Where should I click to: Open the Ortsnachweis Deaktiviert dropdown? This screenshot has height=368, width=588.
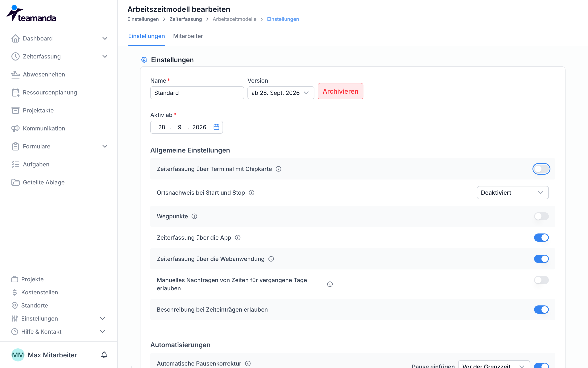coord(512,193)
